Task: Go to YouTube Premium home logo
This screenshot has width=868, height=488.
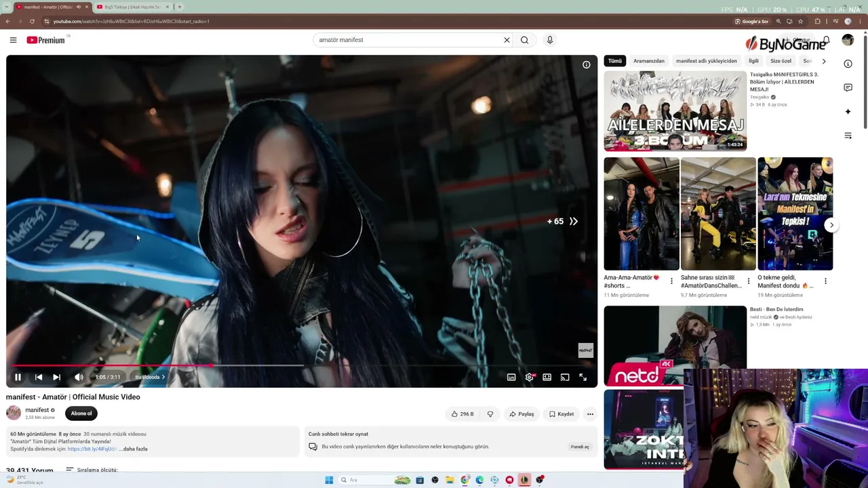Action: pos(46,40)
